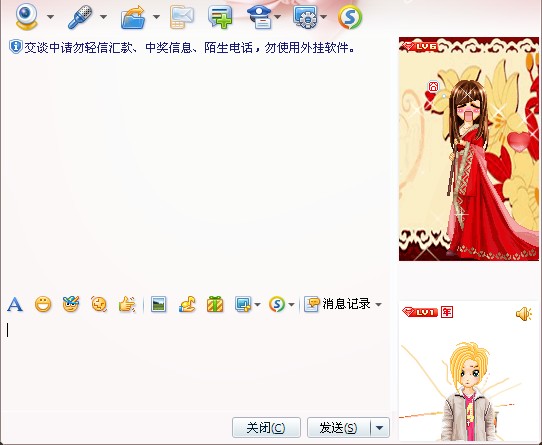This screenshot has width=542, height=445.
Task: Open the remote assistance gear monitor icon
Action: point(305,17)
